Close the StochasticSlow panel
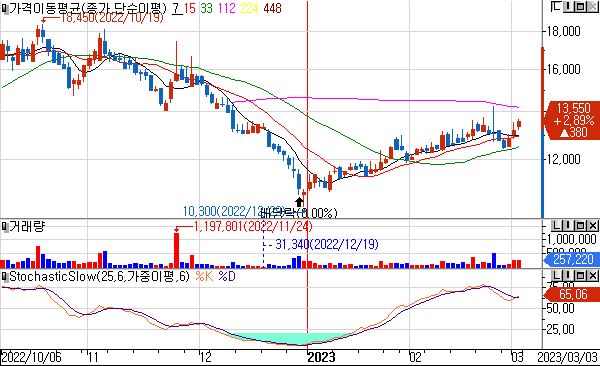Viewport: 600px width, 366px height. (592, 275)
